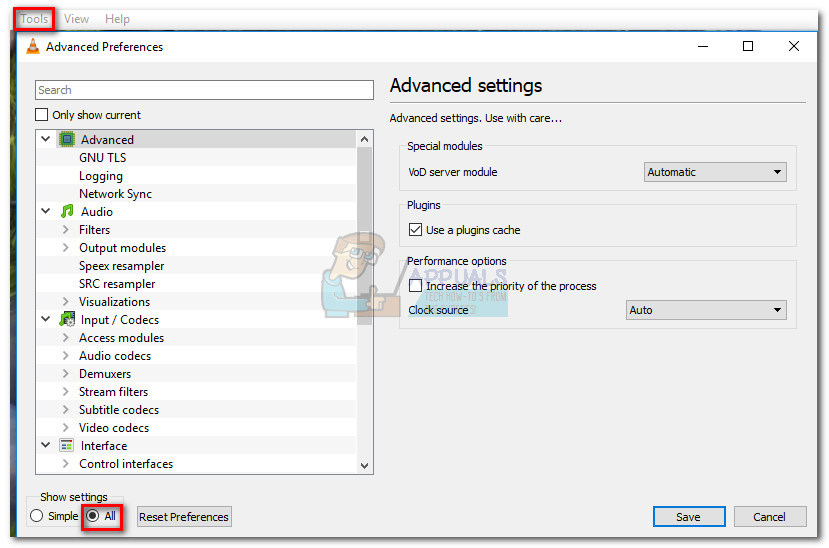This screenshot has height=548, width=829.
Task: Expand the audio Filters node
Action: point(66,229)
